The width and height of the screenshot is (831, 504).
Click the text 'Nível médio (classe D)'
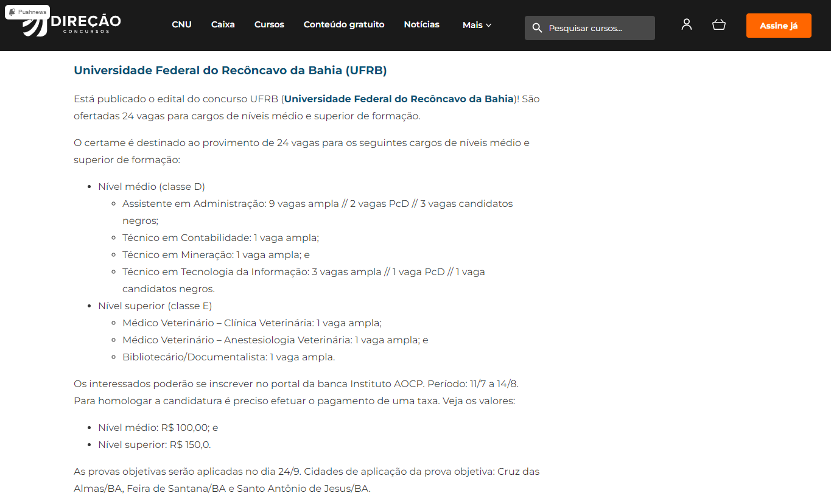[x=152, y=186]
